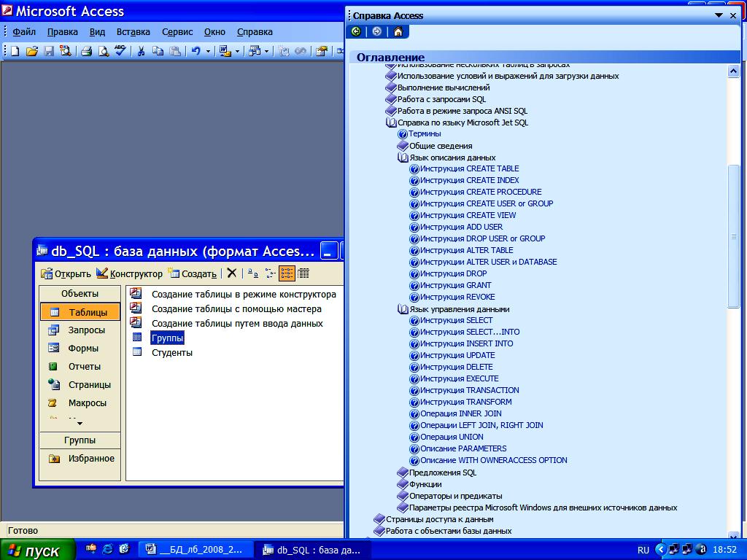Click the Студенты table icon
This screenshot has height=560, width=747.
(x=137, y=352)
